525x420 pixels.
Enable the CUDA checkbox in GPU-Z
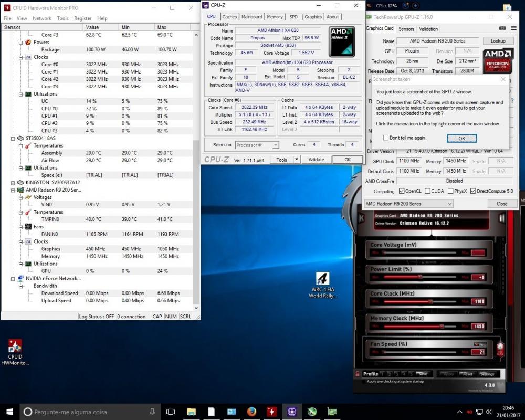coord(429,191)
